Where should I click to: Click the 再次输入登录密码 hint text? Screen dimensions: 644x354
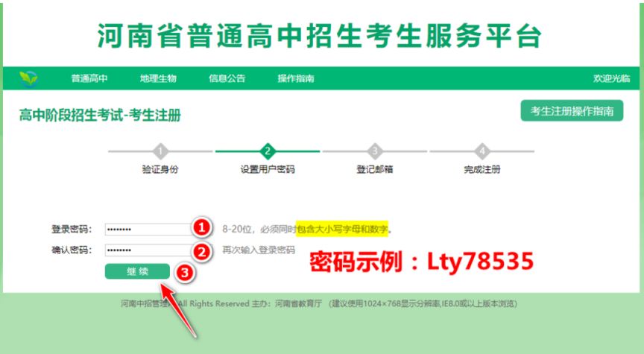[x=259, y=250]
